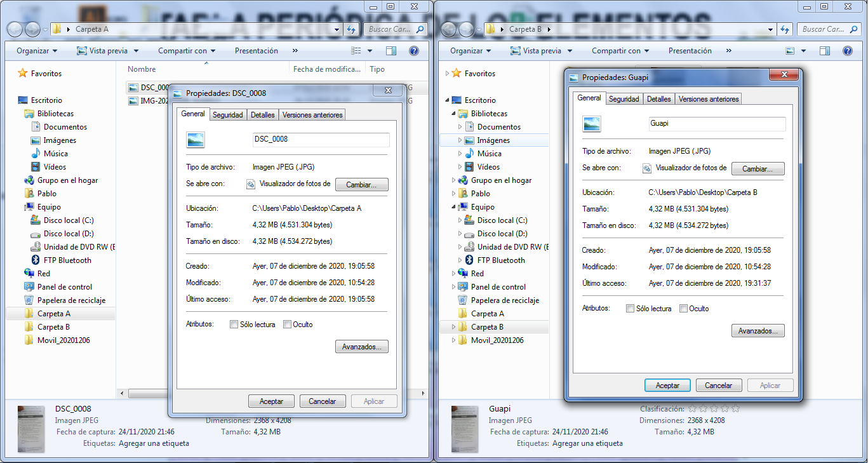The image size is (868, 463).
Task: Click the DSC_0008 filename field
Action: [x=321, y=140]
